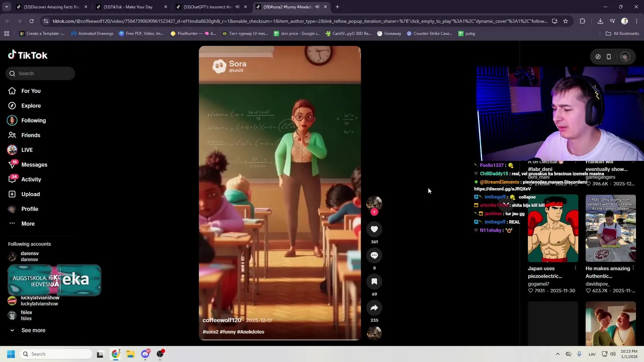Open Chrome apps grid in bookmarks bar
Screen dimensions: 644x362
[x=7, y=34]
